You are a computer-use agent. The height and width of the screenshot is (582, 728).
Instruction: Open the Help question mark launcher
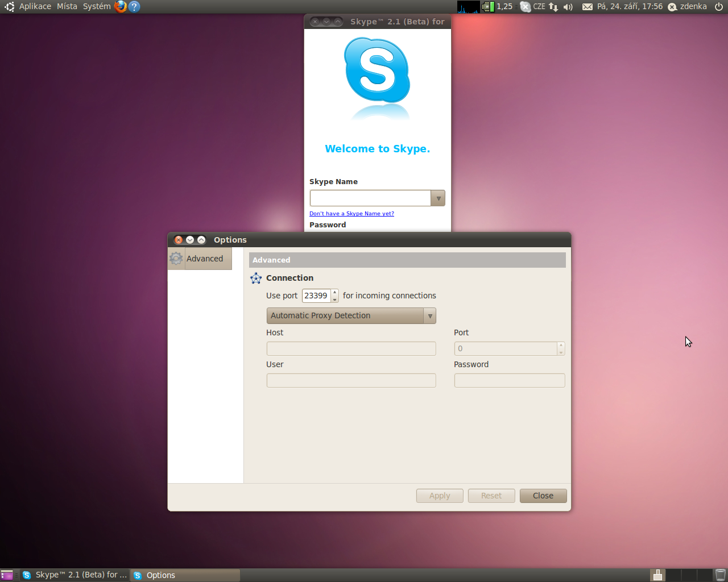point(134,6)
